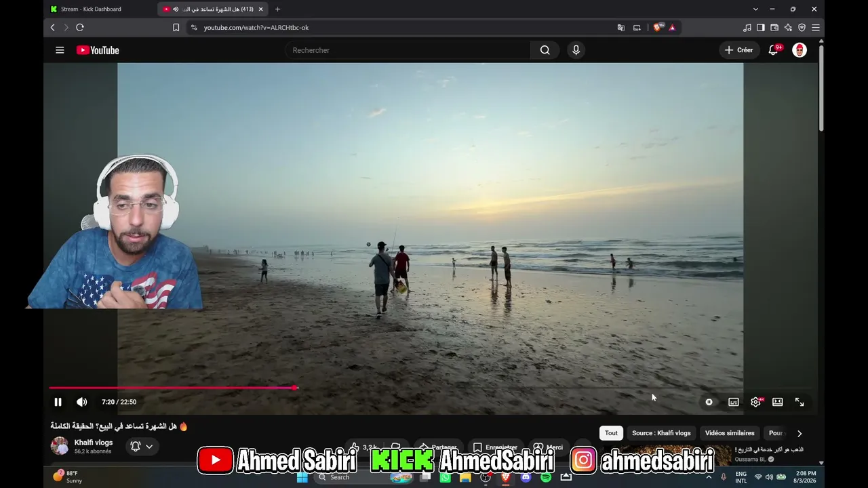Click the YouTube search magnifier button
868x488 pixels.
pyautogui.click(x=545, y=50)
